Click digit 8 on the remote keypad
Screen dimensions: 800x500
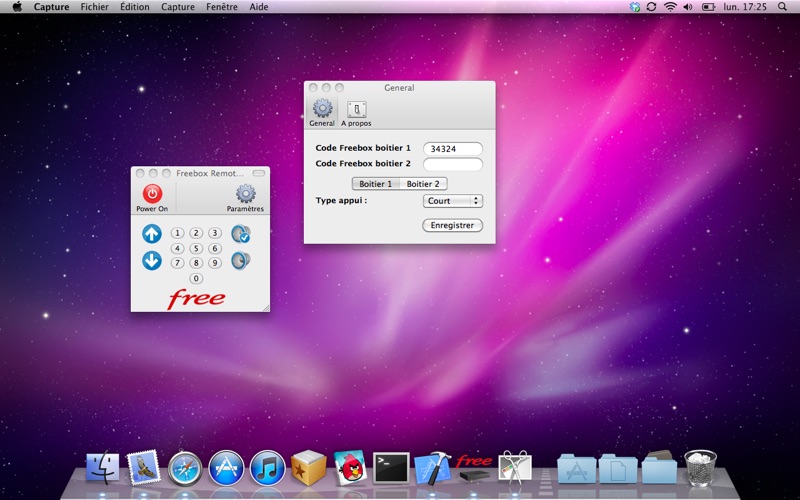tap(196, 263)
